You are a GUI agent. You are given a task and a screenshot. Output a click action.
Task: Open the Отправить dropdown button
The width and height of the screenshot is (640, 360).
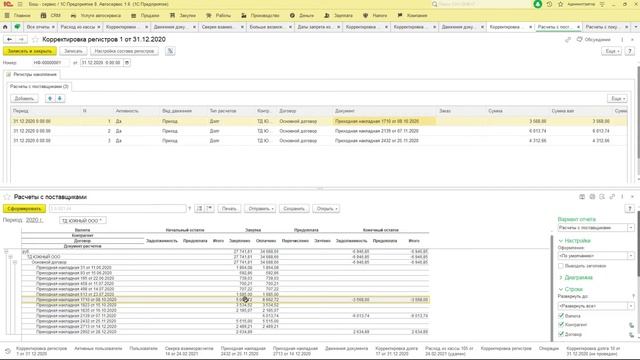pyautogui.click(x=260, y=209)
